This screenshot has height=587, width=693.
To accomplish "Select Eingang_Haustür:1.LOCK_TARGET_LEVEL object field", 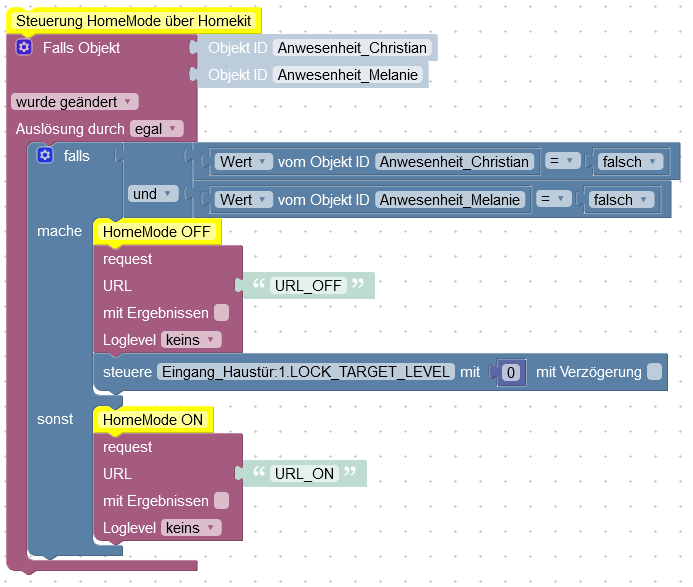I will [306, 371].
